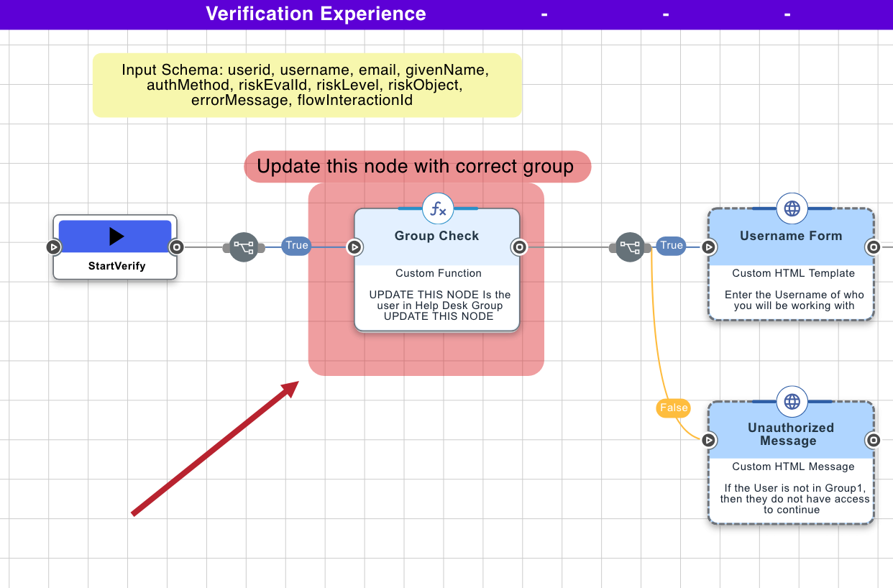Image resolution: width=893 pixels, height=588 pixels.
Task: Select the input port on Unauthorized Message
Action: tap(709, 441)
